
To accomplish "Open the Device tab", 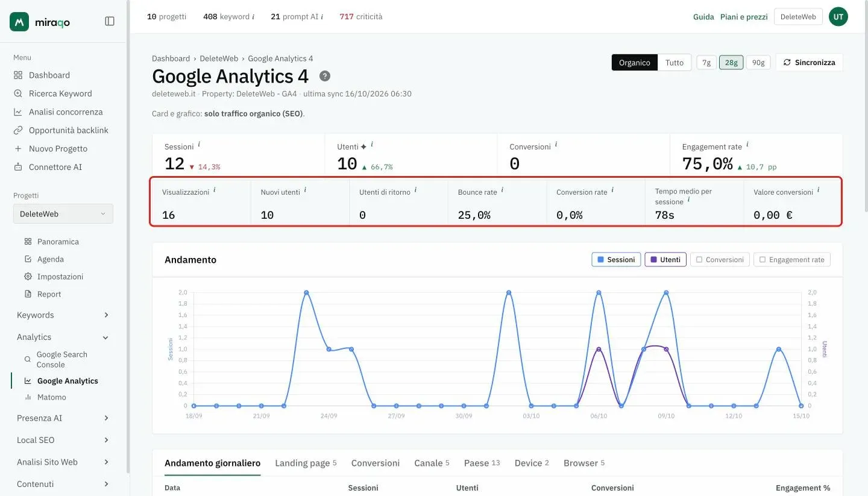I will pos(532,463).
